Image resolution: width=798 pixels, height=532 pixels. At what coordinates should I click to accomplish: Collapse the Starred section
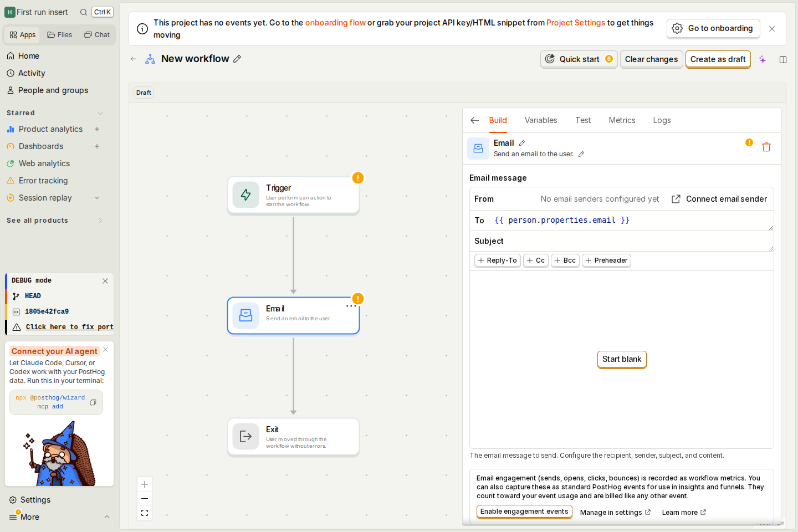coord(100,113)
